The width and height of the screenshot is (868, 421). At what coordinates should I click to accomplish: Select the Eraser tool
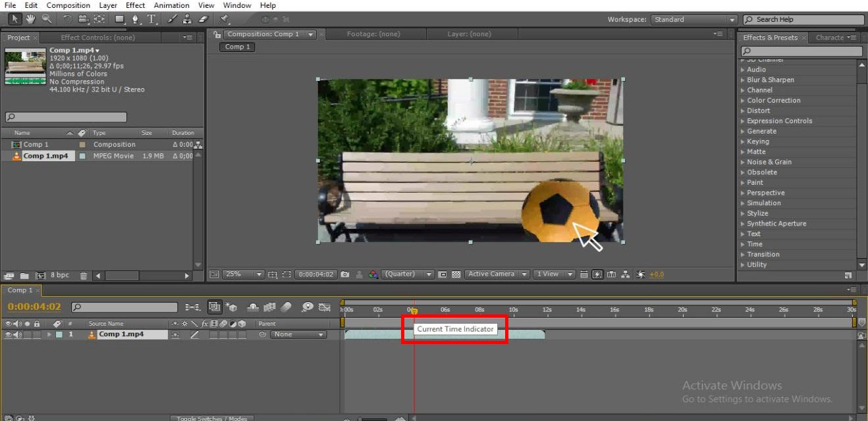click(203, 19)
